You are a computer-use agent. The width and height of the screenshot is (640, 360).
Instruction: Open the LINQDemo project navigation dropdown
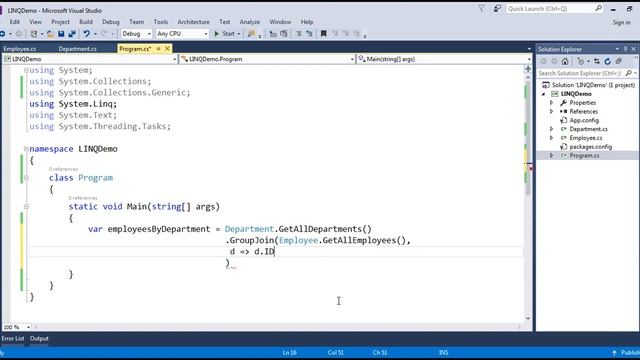175,59
